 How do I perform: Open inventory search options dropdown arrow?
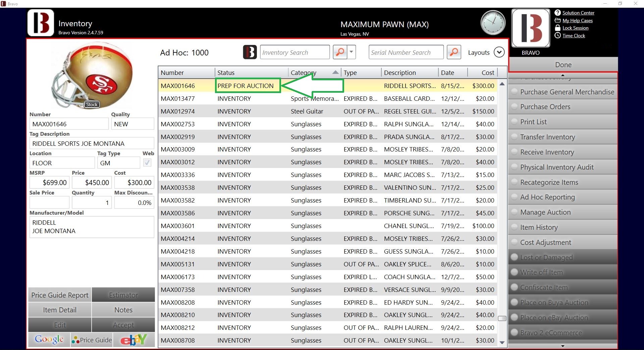pyautogui.click(x=352, y=52)
